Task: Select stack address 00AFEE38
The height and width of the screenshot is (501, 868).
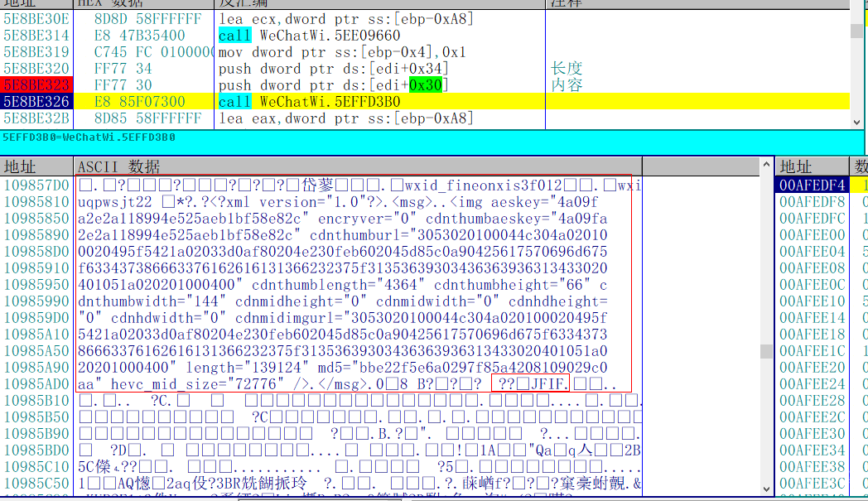Action: click(x=812, y=467)
